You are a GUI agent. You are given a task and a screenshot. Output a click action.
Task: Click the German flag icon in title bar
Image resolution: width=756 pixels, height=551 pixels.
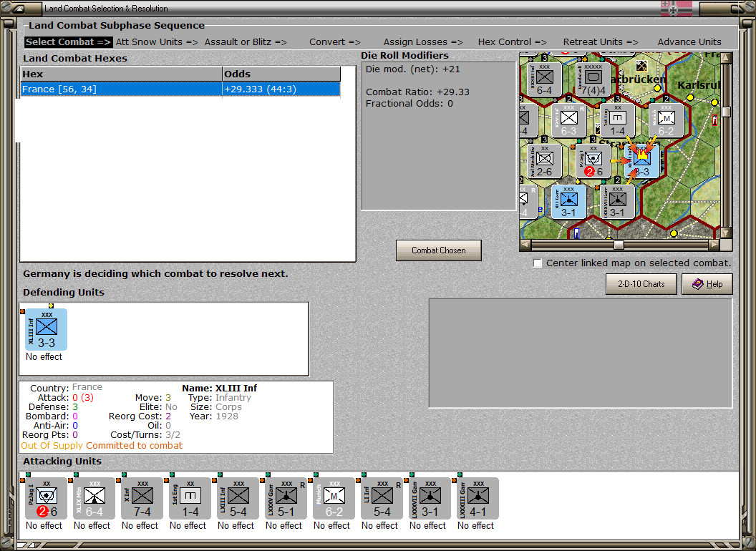pyautogui.click(x=676, y=9)
